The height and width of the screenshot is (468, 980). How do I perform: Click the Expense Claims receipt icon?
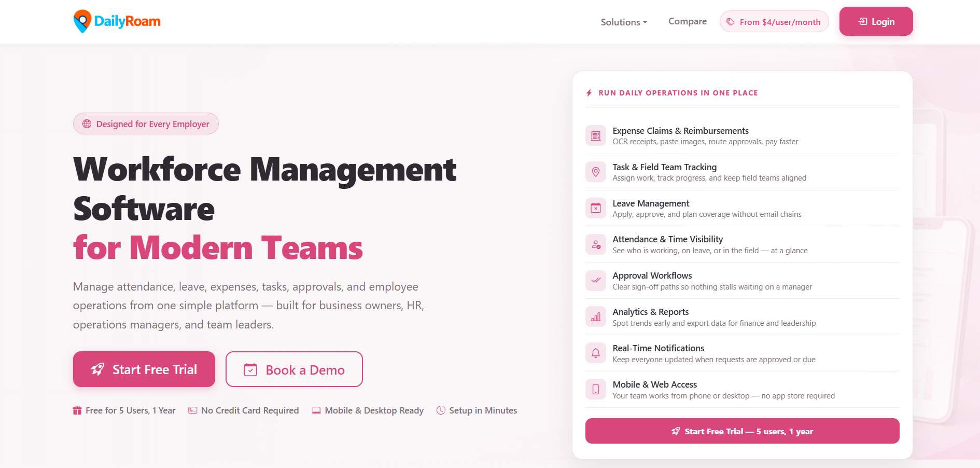point(596,136)
